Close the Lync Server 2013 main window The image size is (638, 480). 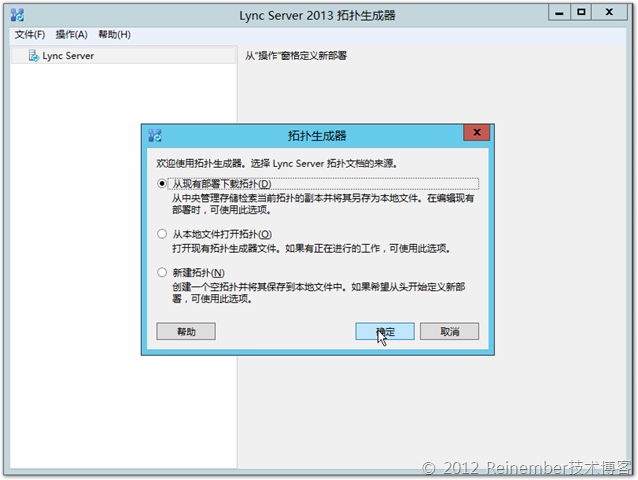(609, 13)
